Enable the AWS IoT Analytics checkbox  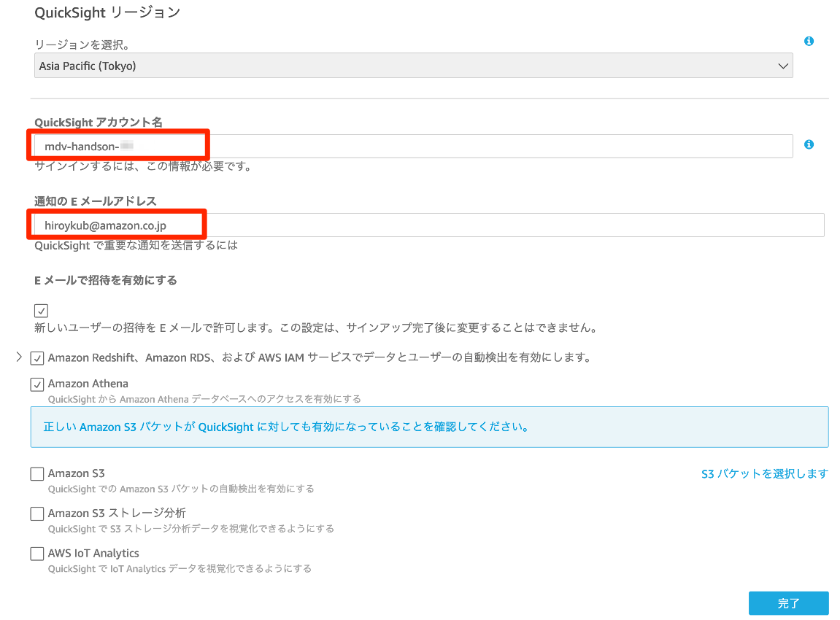(x=37, y=554)
